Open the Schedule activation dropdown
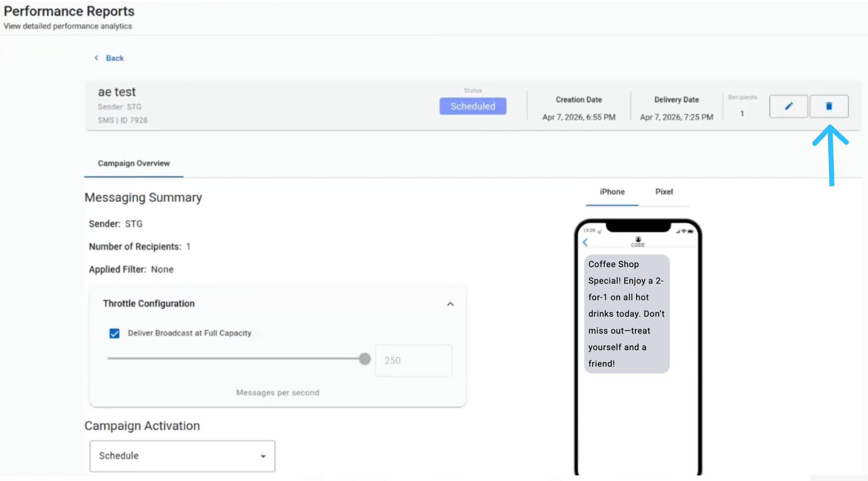This screenshot has height=481, width=868. [182, 456]
